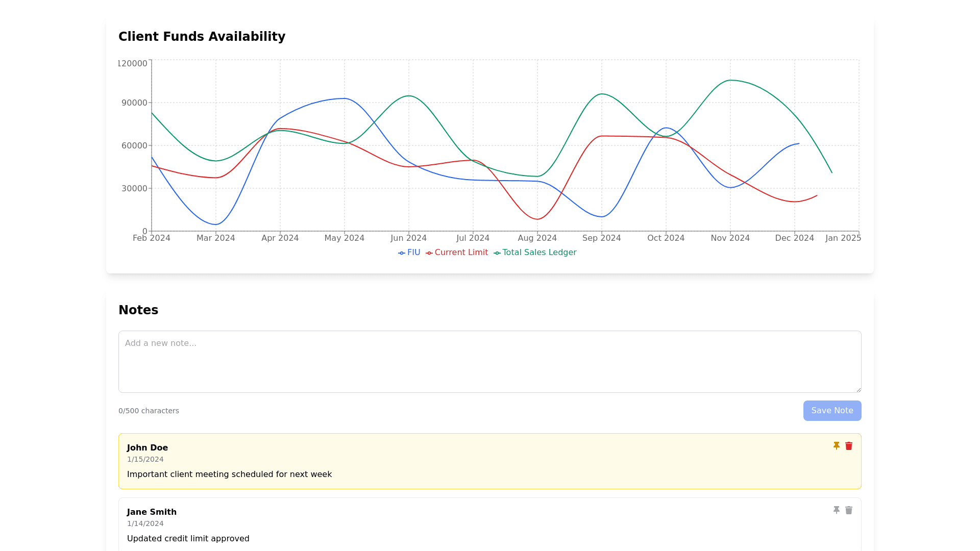The image size is (980, 551).
Task: Unpin John Doe's pinned note
Action: (836, 446)
